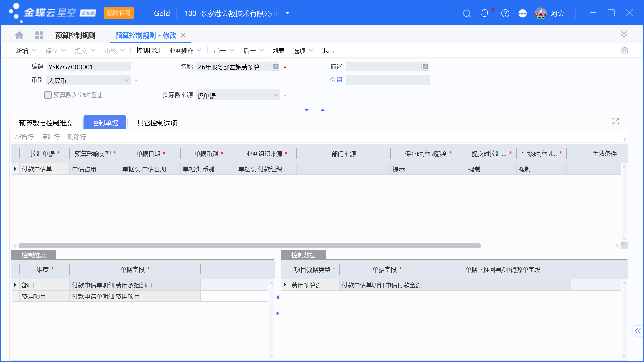Open the 实际数来源 combo box
644x362 pixels.
238,95
